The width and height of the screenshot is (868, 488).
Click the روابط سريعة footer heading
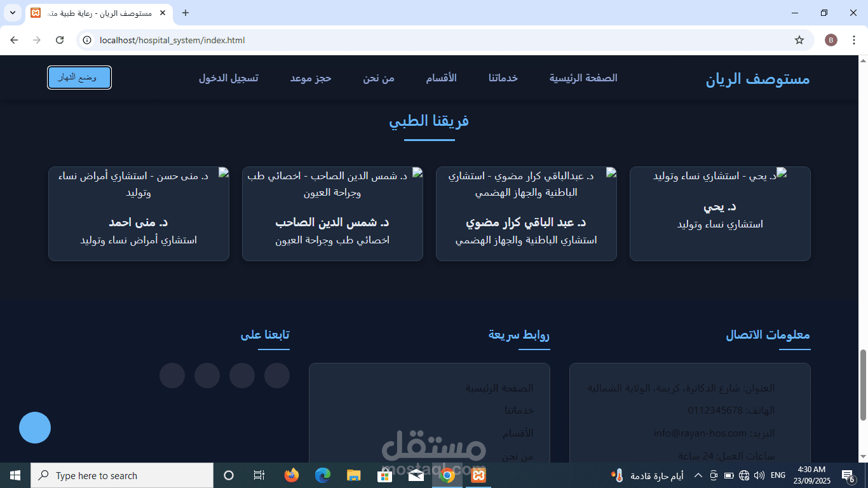(519, 335)
